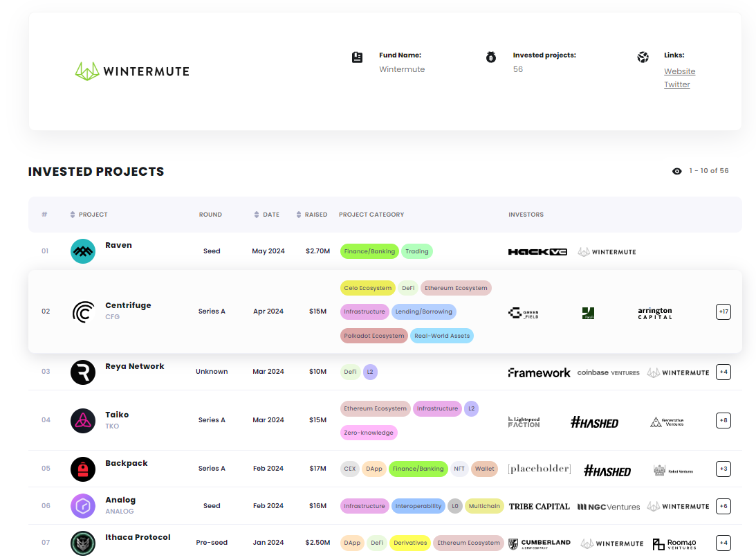Select the Finance/Banking tag in Raven row
Image resolution: width=756 pixels, height=560 pixels.
click(x=369, y=251)
